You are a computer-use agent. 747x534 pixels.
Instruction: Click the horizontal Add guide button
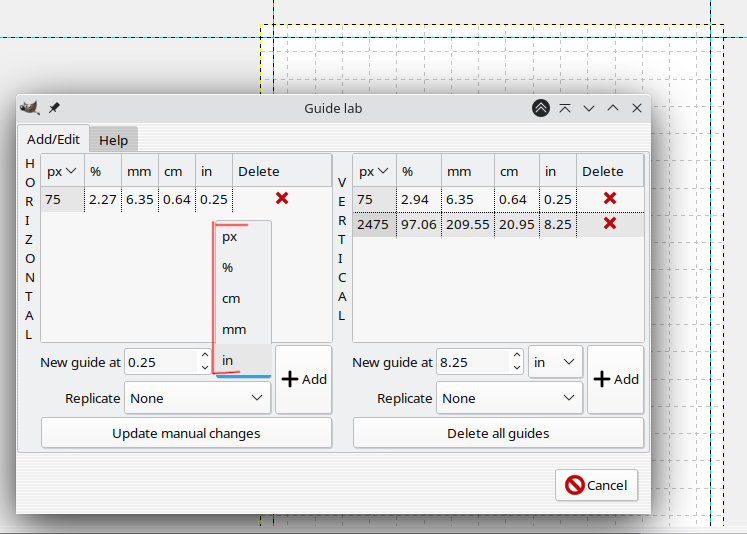[305, 379]
